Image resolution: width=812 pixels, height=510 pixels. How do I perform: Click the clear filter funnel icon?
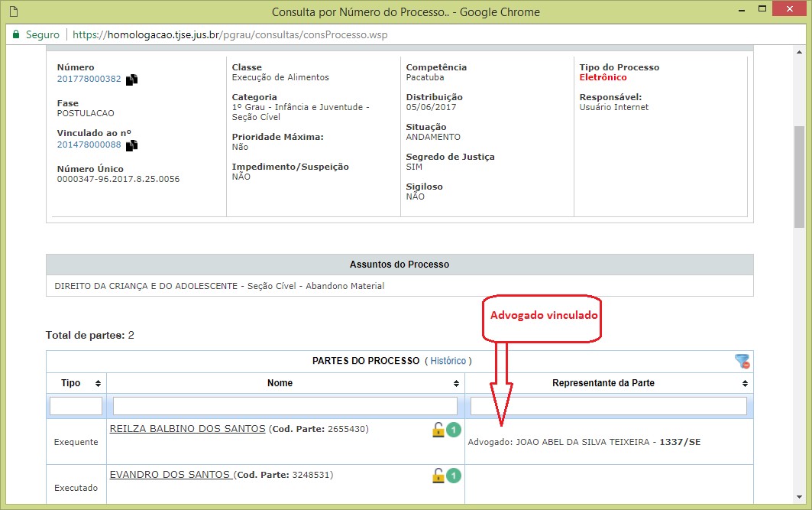pyautogui.click(x=742, y=361)
